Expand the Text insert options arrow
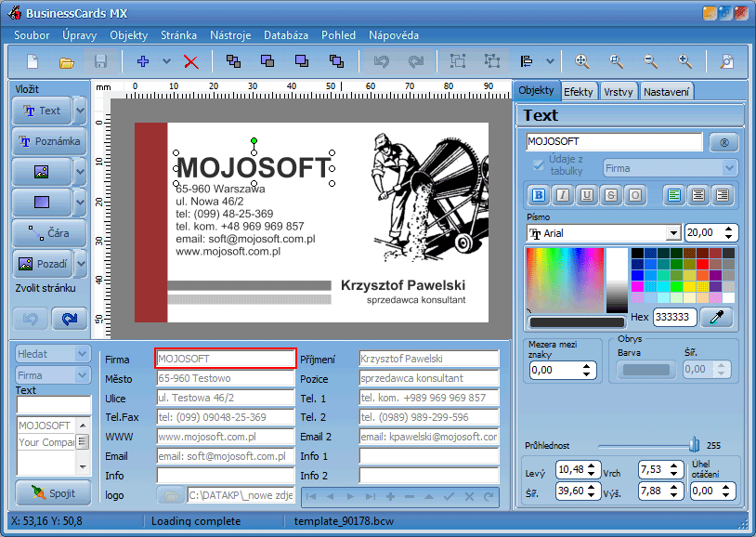 (x=80, y=111)
